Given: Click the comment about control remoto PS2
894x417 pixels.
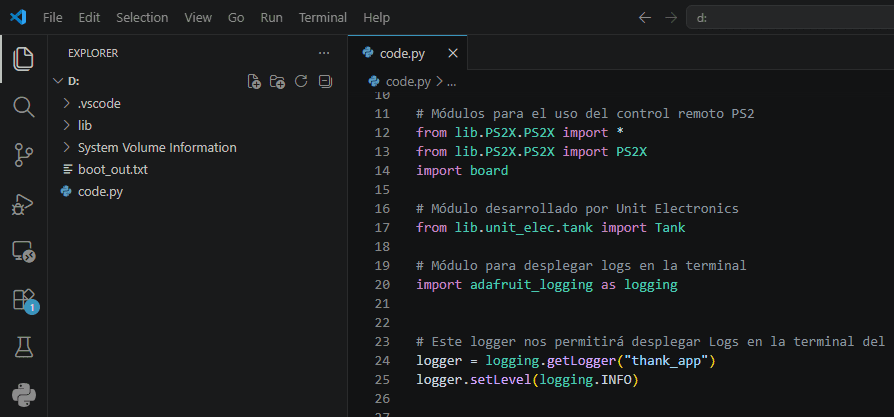Looking at the screenshot, I should coord(586,114).
